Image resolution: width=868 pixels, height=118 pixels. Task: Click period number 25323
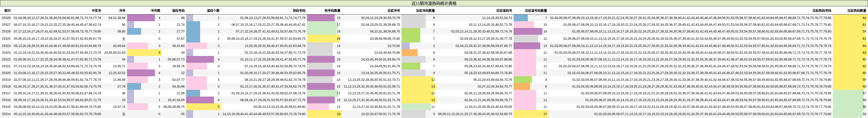tap(6, 52)
